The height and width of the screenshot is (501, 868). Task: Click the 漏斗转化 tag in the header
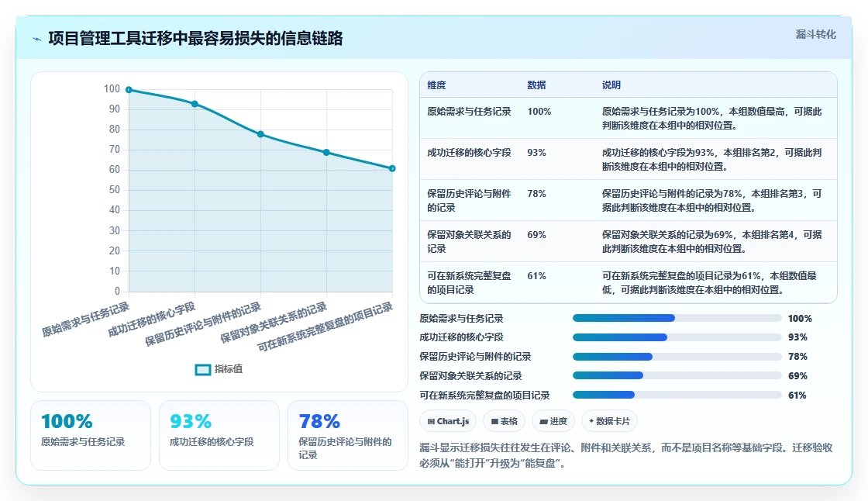(815, 34)
